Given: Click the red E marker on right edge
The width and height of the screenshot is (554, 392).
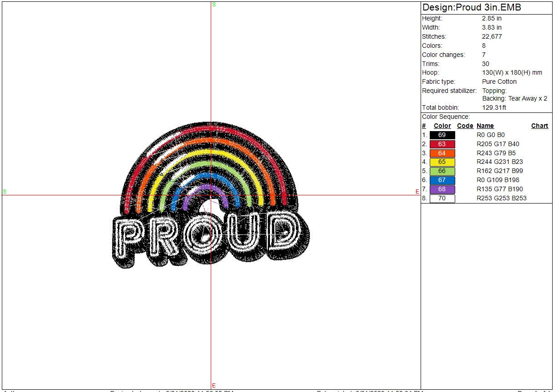Looking at the screenshot, I should click(x=417, y=192).
